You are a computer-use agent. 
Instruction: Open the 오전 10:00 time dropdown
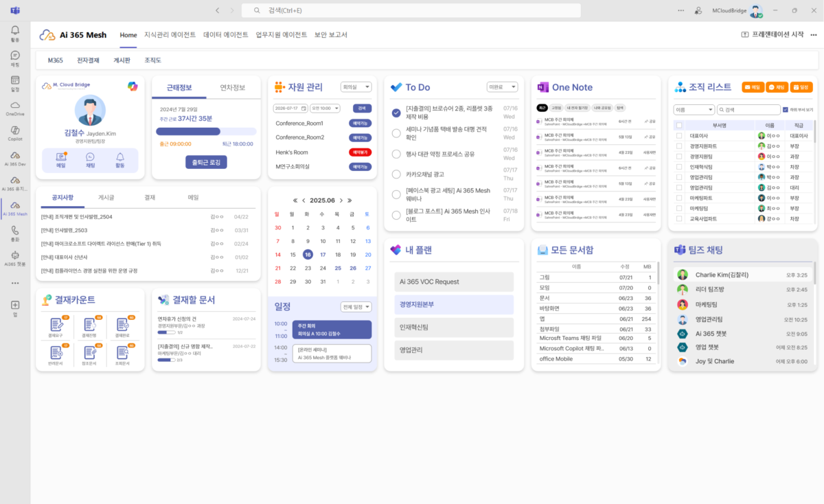pos(325,108)
